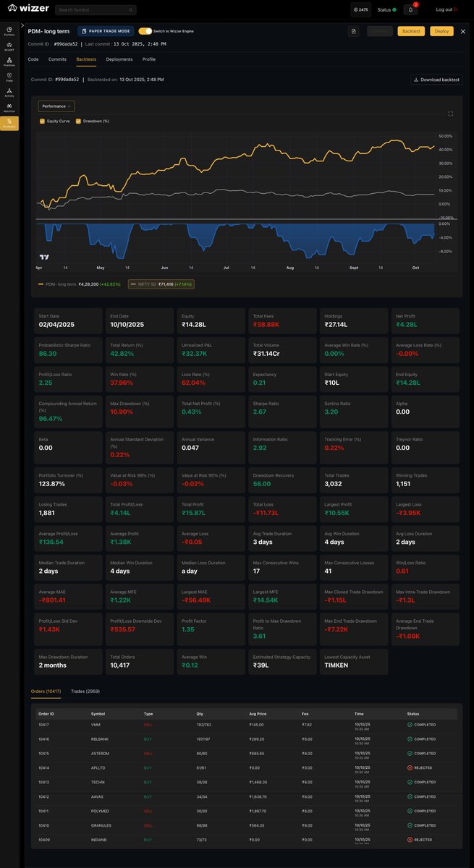Screen dimensions: 474x868
Task: Click the Lowest Capacity Asset TIMKEN value
Action: click(337, 665)
